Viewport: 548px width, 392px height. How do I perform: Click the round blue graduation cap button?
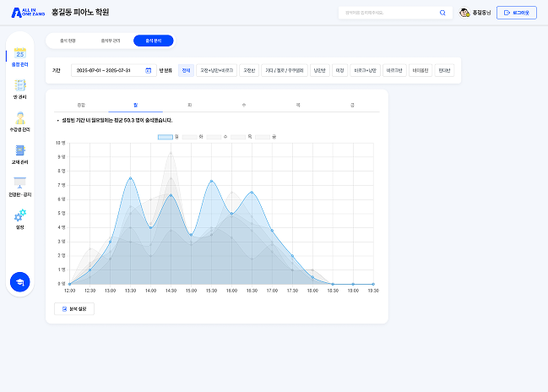pyautogui.click(x=20, y=282)
